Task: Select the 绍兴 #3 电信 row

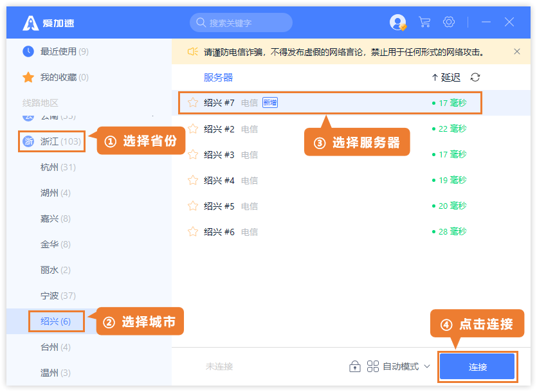Action: 351,154
